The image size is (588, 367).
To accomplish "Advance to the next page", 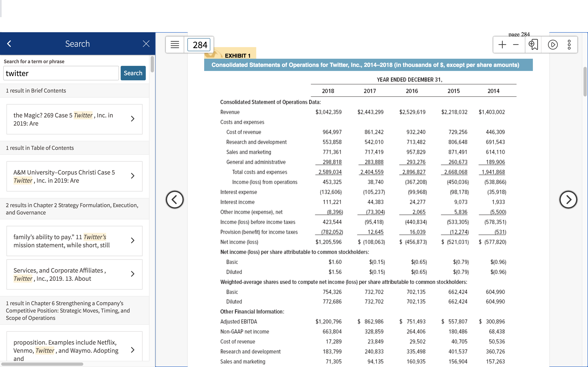I will pyautogui.click(x=568, y=200).
